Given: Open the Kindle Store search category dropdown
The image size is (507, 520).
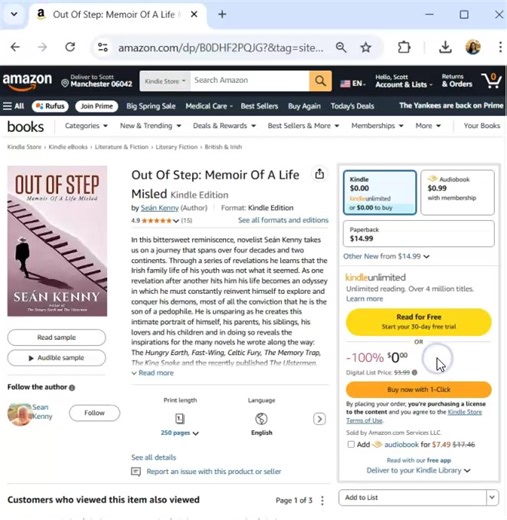Looking at the screenshot, I should click(165, 81).
